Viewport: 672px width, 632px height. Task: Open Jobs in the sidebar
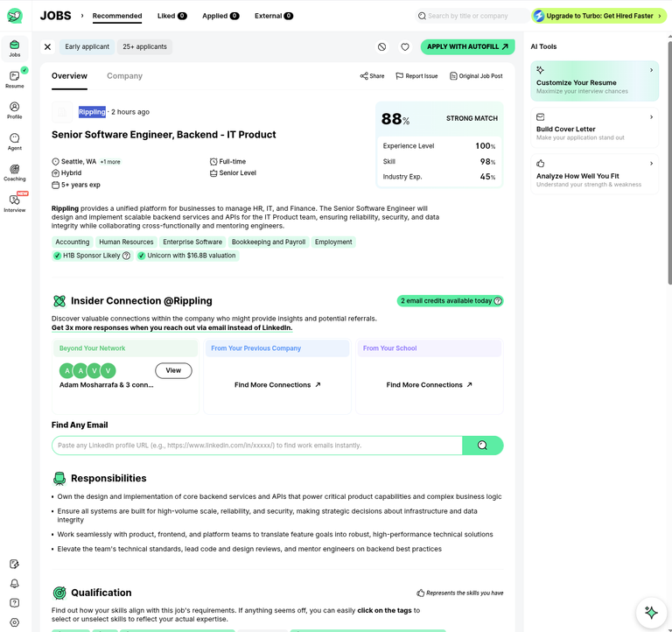point(15,48)
